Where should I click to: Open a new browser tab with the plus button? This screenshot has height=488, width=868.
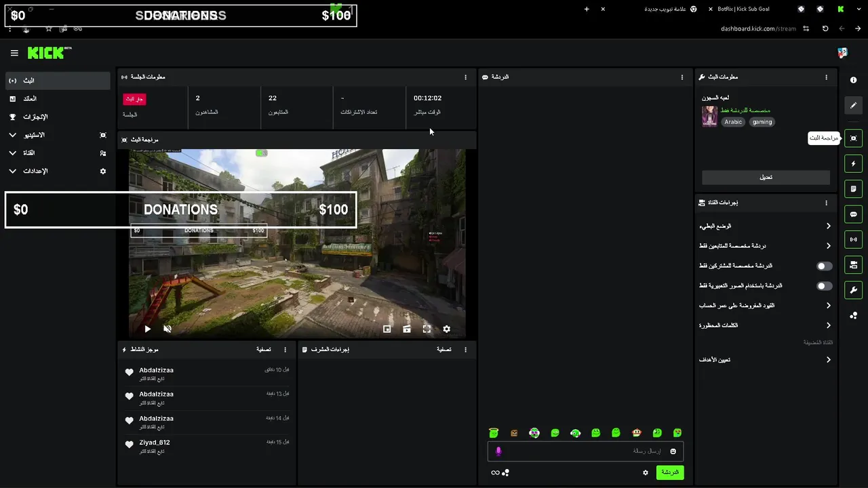click(587, 9)
